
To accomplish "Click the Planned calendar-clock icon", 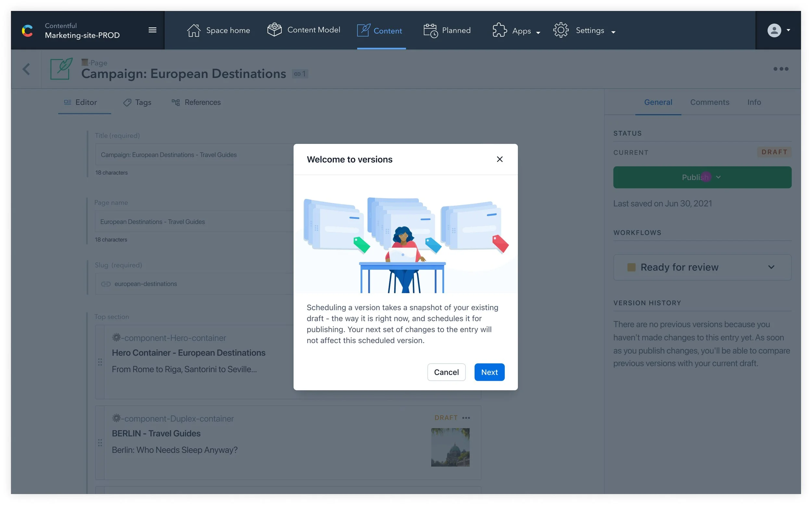I will (431, 31).
